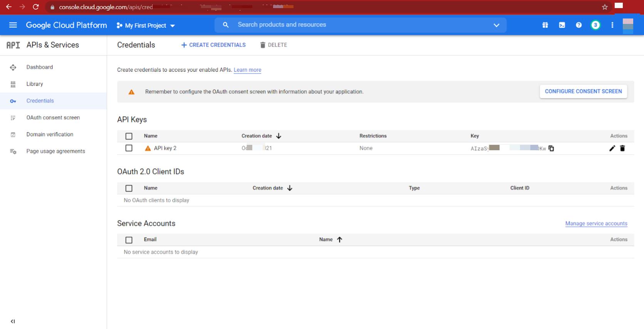Go to Dashboard in the sidebar
Viewport: 644px width, 329px height.
coord(40,67)
